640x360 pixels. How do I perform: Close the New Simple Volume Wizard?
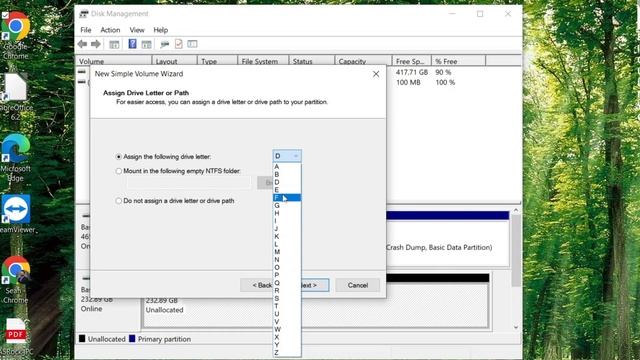(376, 74)
